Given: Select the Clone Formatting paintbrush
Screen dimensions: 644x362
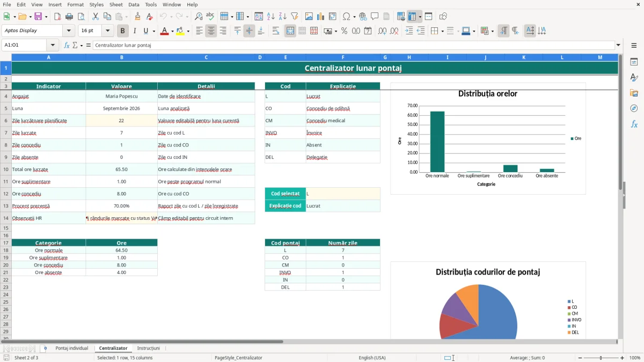Looking at the screenshot, I should 138,17.
